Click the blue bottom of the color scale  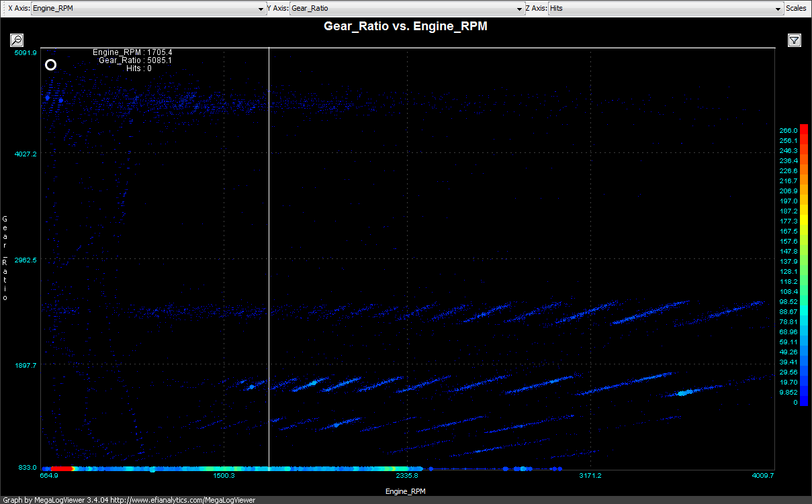804,401
